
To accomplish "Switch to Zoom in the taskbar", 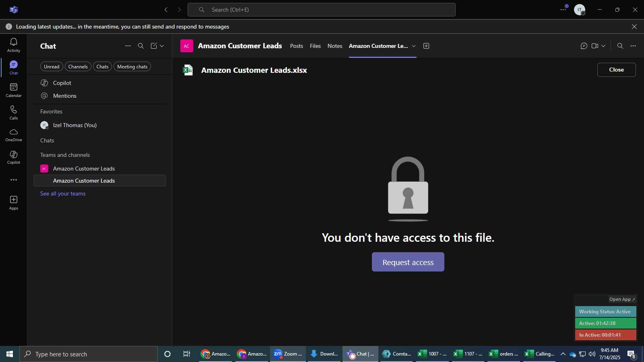I will (x=288, y=354).
